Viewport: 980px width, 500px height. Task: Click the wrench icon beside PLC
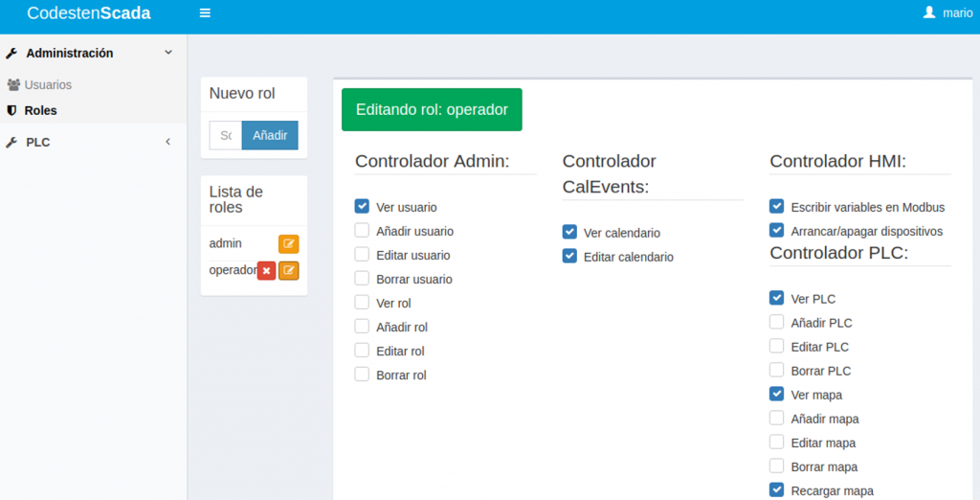click(x=11, y=143)
